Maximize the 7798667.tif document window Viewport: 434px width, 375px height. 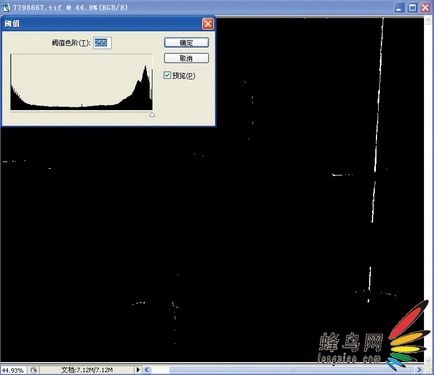(x=412, y=7)
